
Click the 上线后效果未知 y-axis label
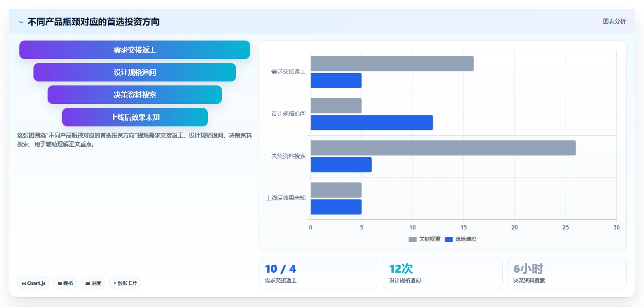[285, 198]
